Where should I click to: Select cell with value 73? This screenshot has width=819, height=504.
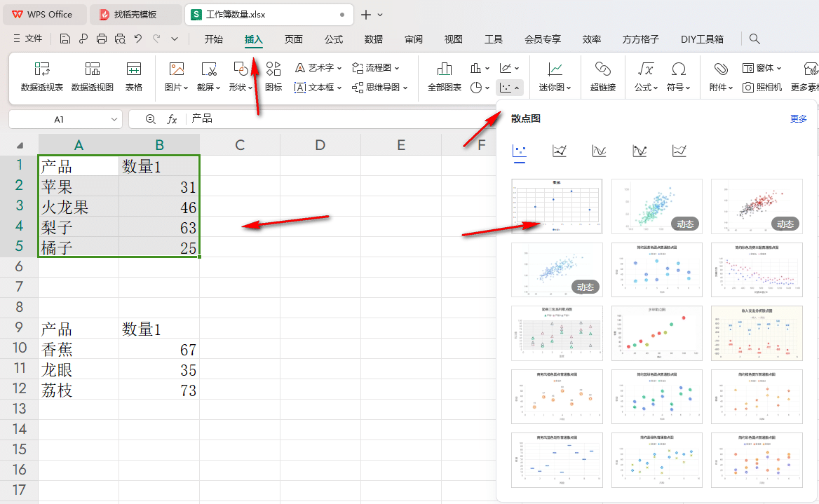(x=158, y=390)
